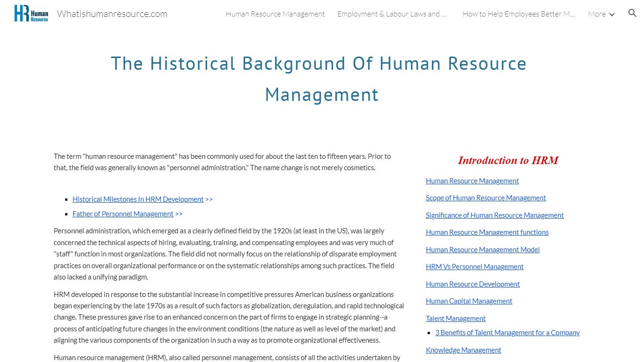Expand the More navigation dropdown
Viewport: 644px width, 362px height.
click(601, 14)
